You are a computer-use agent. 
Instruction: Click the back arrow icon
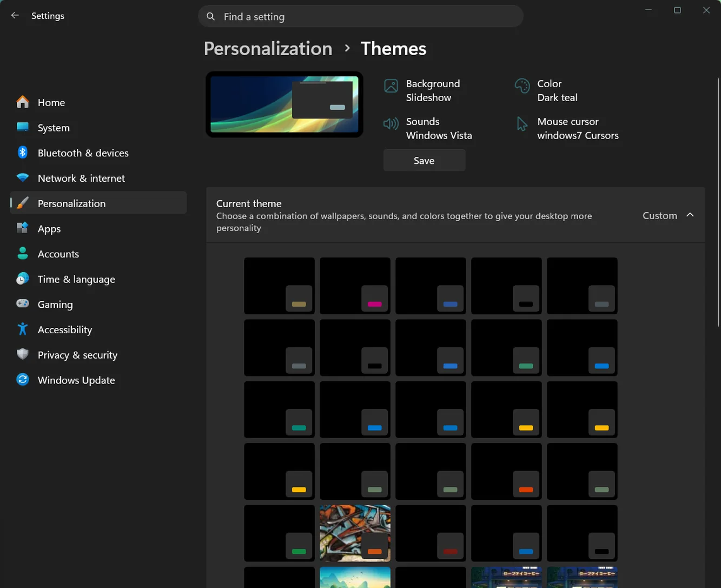pos(15,16)
